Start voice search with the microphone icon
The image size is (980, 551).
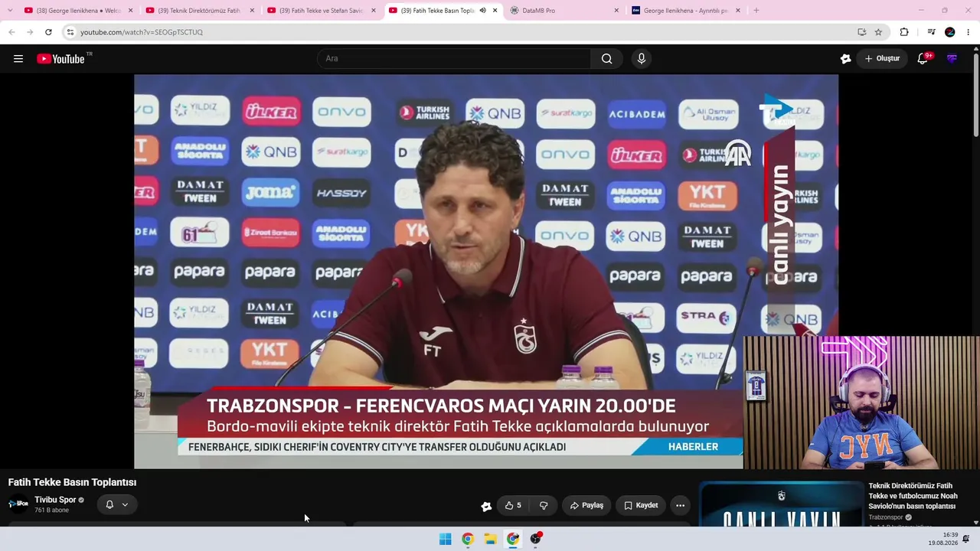point(642,59)
